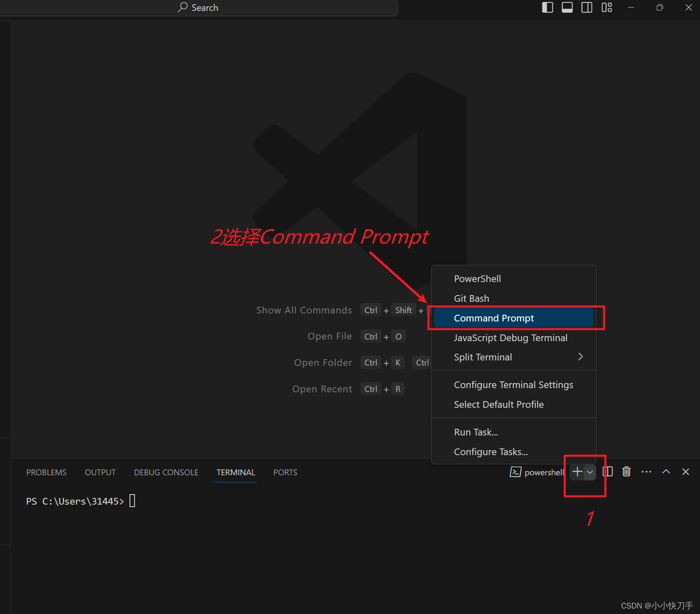Minimize the VS Code window
The height and width of the screenshot is (614, 700).
[x=631, y=8]
